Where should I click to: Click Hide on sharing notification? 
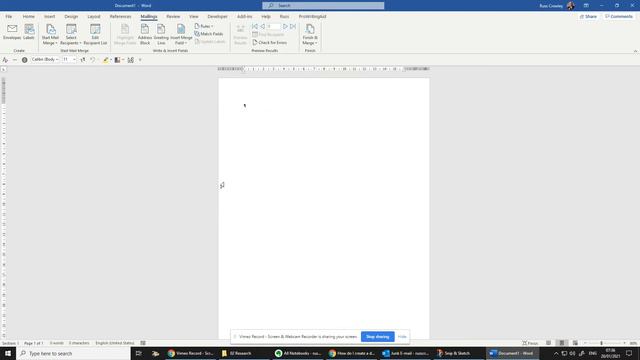[402, 337]
